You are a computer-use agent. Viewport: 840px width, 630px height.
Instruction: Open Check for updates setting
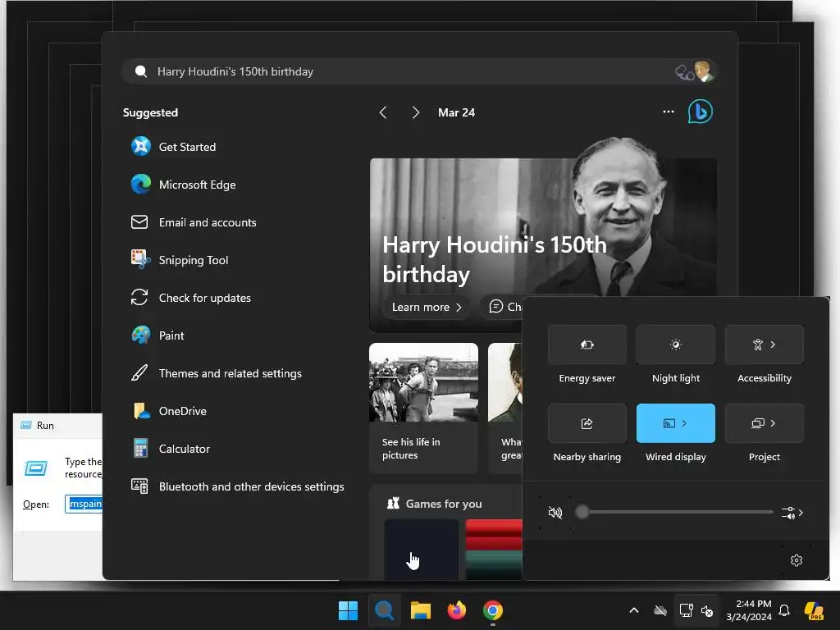coord(191,298)
